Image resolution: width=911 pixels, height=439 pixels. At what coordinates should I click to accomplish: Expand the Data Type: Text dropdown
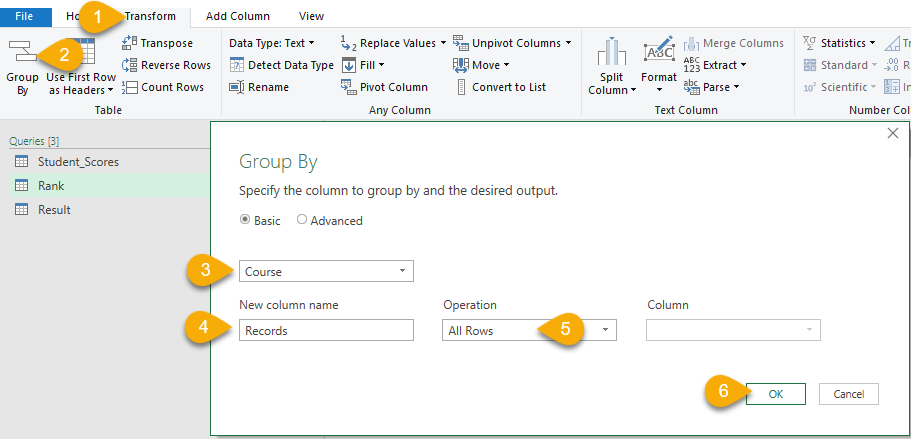pyautogui.click(x=311, y=43)
